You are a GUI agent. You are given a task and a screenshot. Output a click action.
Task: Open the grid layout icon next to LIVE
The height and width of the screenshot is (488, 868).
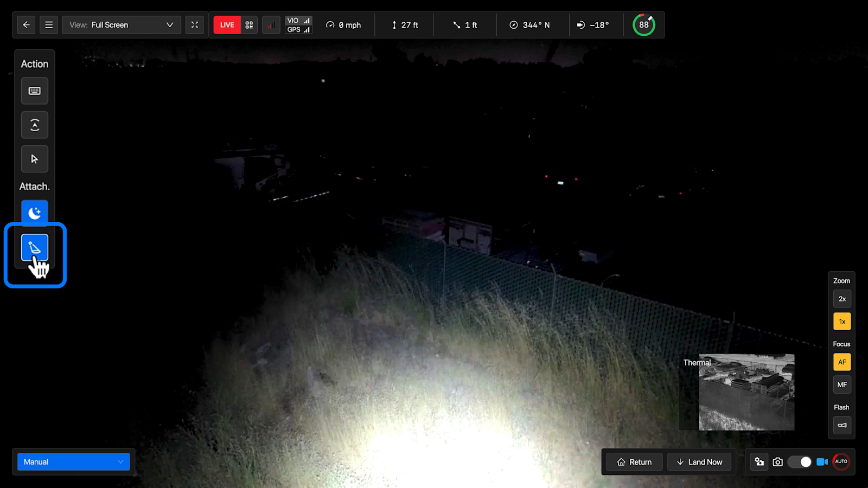pos(250,25)
